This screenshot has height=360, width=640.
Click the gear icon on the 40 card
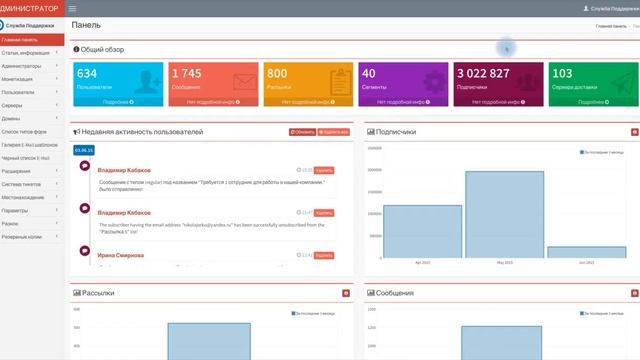(435, 82)
